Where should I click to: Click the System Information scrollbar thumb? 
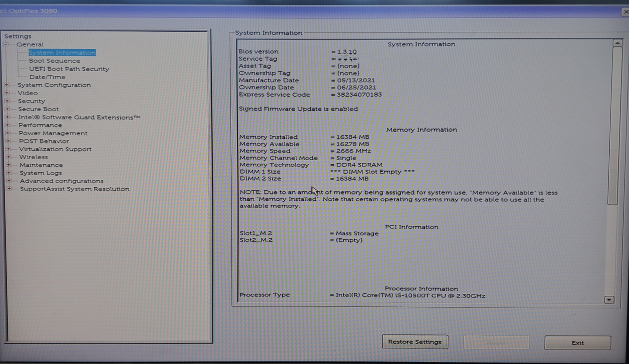tap(614, 127)
